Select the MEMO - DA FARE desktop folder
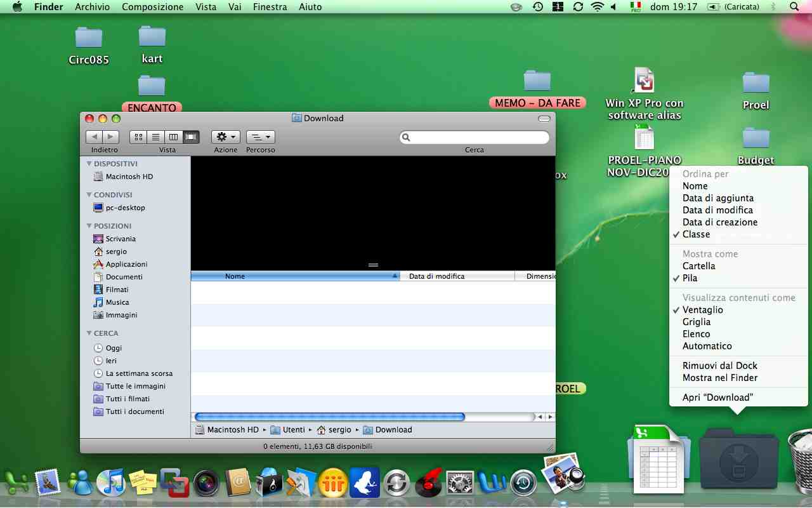The image size is (812, 508). tap(537, 89)
